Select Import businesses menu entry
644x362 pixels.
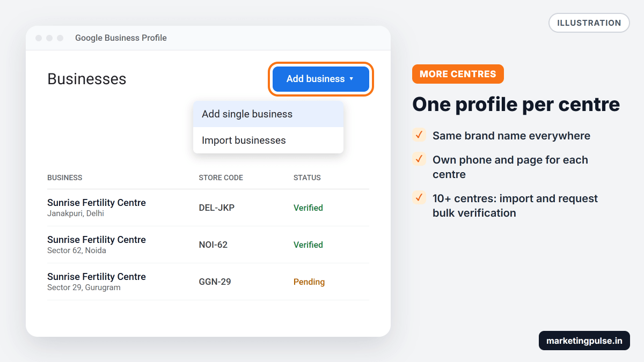click(x=268, y=141)
